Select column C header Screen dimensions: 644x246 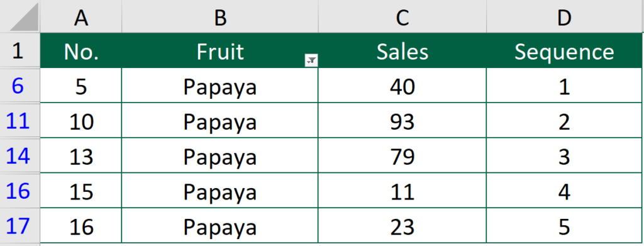tap(402, 16)
